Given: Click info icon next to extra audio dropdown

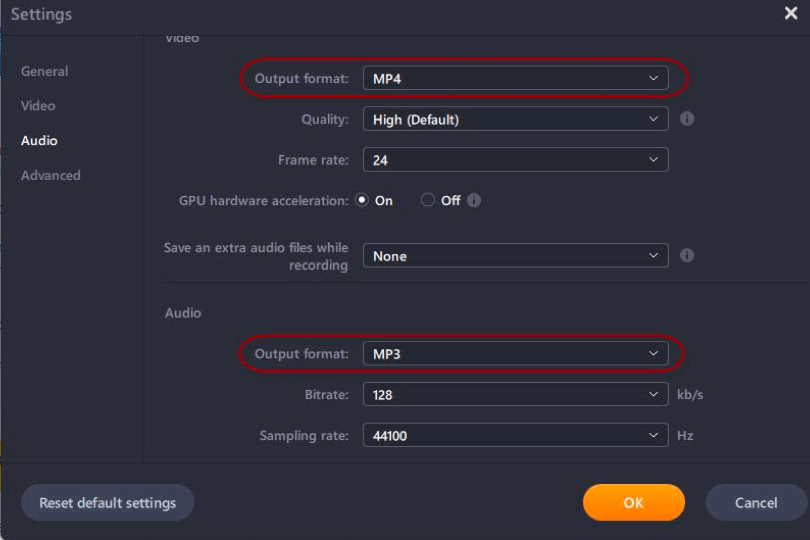Looking at the screenshot, I should 687,256.
